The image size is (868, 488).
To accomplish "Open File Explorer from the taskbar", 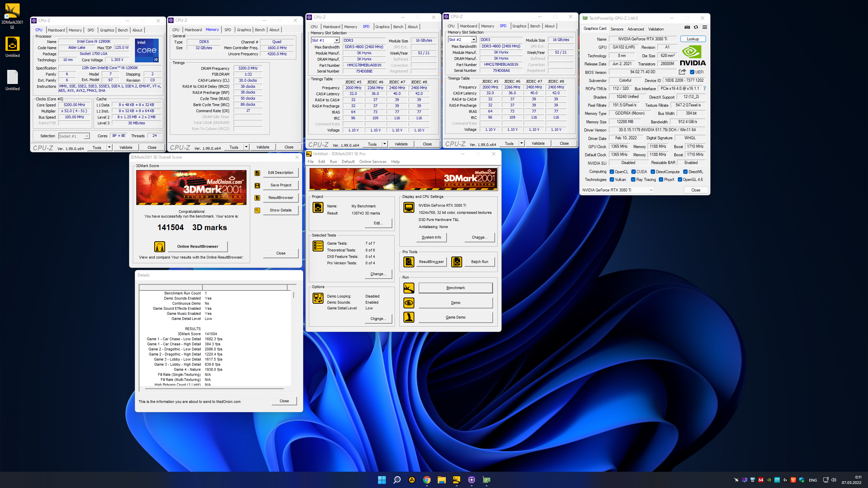I will [441, 480].
